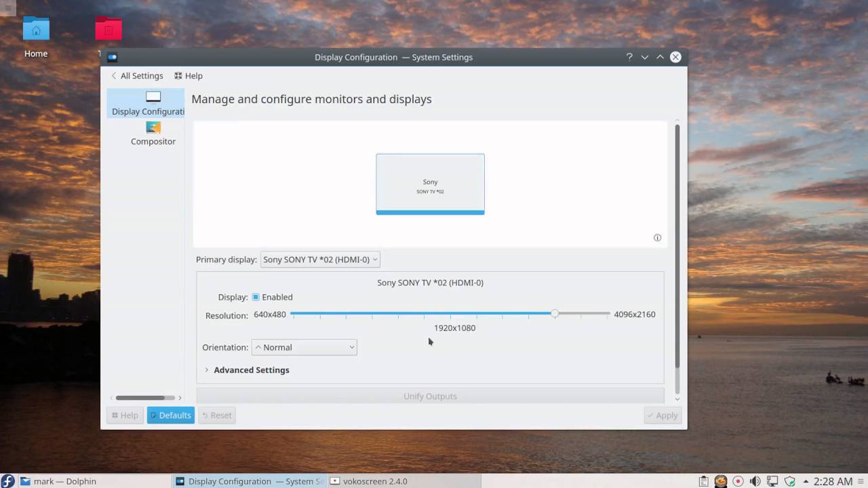Toggle the display Enabled checkbox

point(256,297)
